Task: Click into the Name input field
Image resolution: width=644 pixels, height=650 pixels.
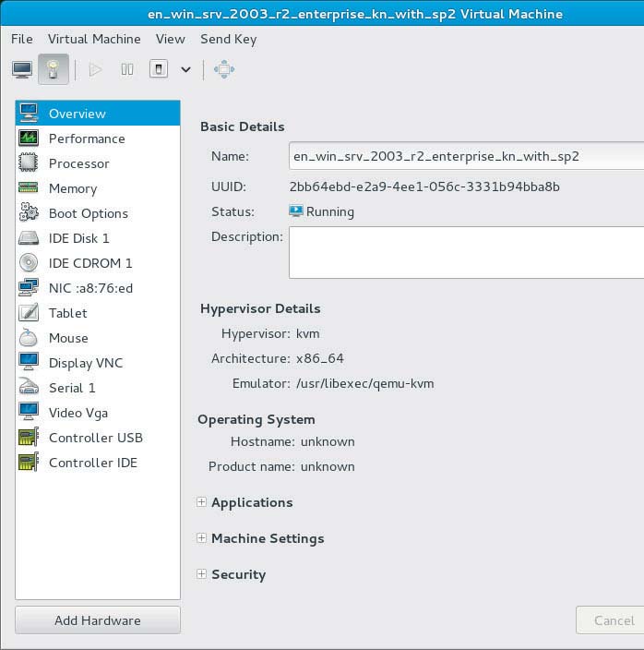Action: pyautogui.click(x=466, y=156)
